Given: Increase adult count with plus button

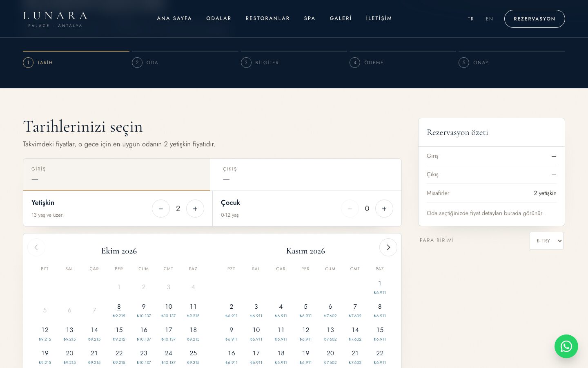Looking at the screenshot, I should coord(195,209).
